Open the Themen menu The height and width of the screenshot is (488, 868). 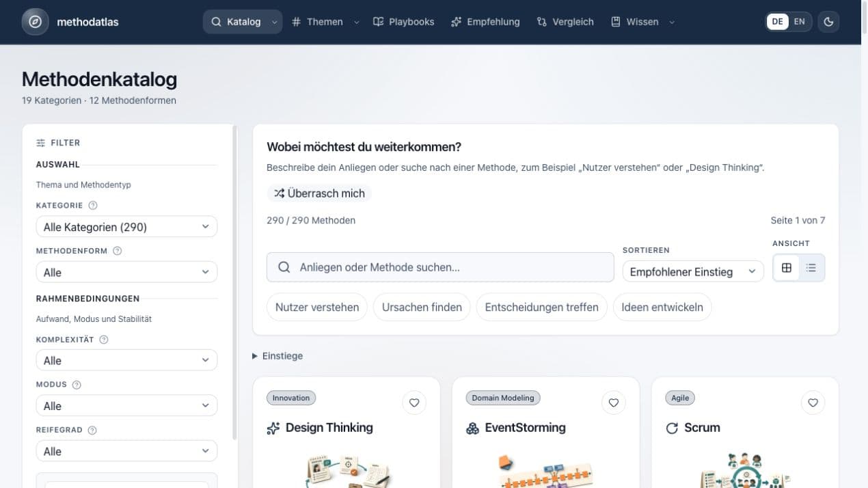[325, 22]
